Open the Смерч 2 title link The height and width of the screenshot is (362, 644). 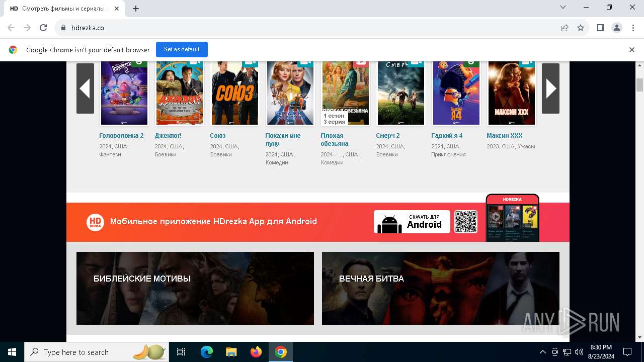(x=388, y=136)
